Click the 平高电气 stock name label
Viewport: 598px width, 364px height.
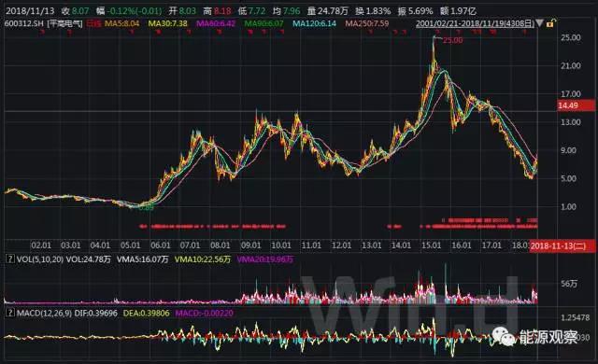click(64, 23)
